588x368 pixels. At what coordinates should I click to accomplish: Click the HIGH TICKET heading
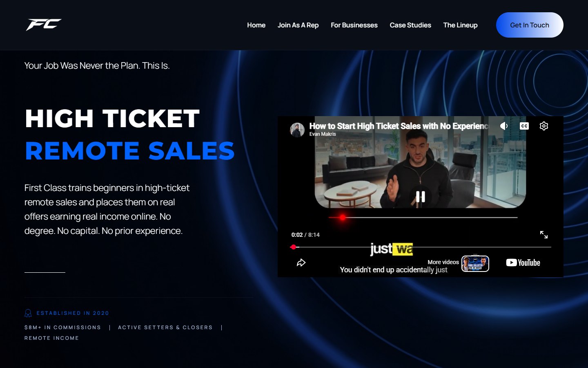(x=112, y=119)
